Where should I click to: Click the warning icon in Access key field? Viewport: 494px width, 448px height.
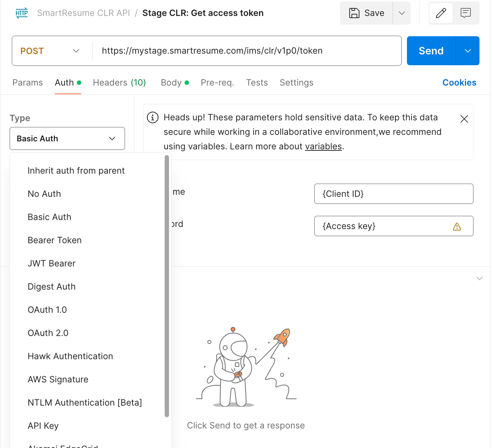(457, 227)
